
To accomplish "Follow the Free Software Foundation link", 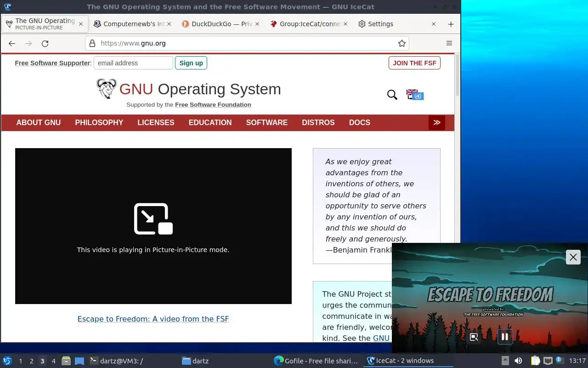I will pos(213,105).
